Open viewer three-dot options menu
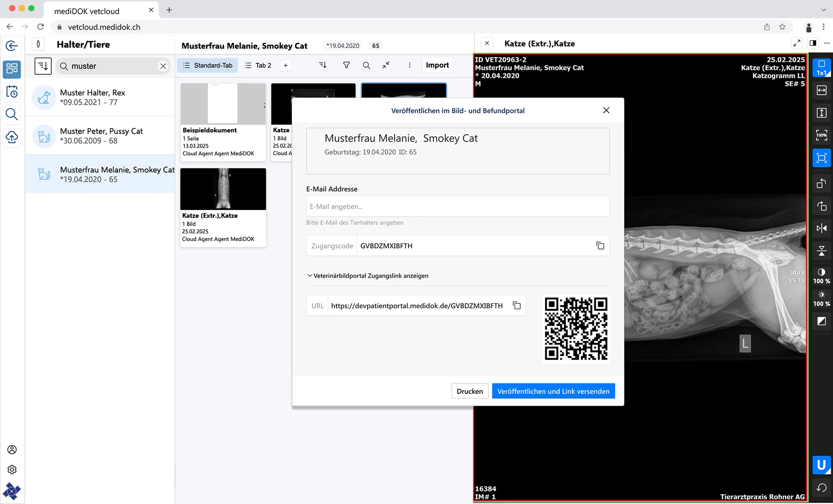This screenshot has height=504, width=833. coord(827,43)
